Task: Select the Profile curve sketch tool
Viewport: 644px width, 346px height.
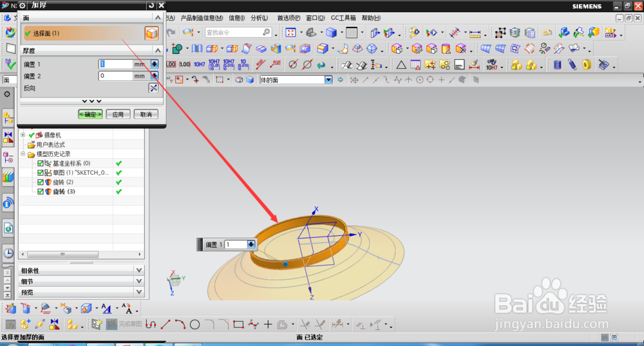Action: [151, 324]
